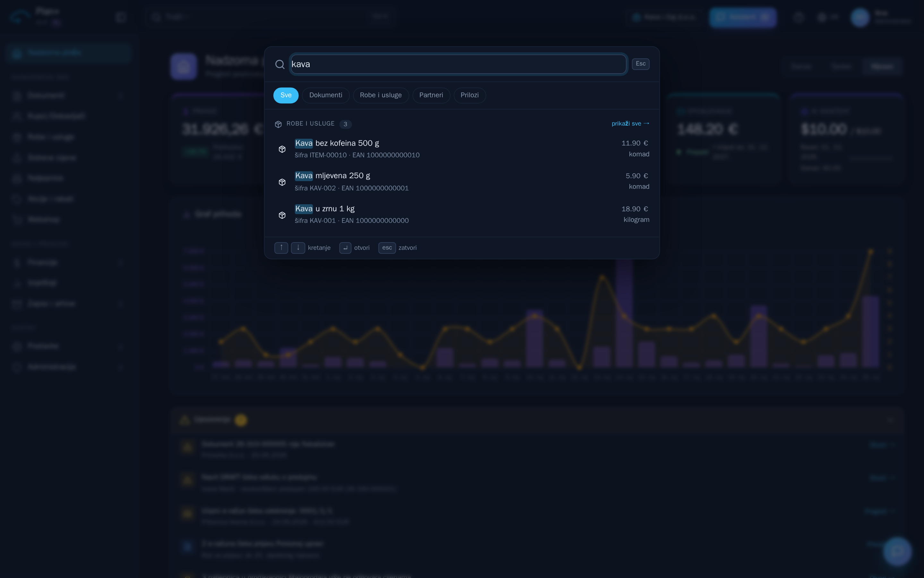Open the Kava bez kofeina 500 g result
This screenshot has width=924, height=578.
tap(462, 149)
